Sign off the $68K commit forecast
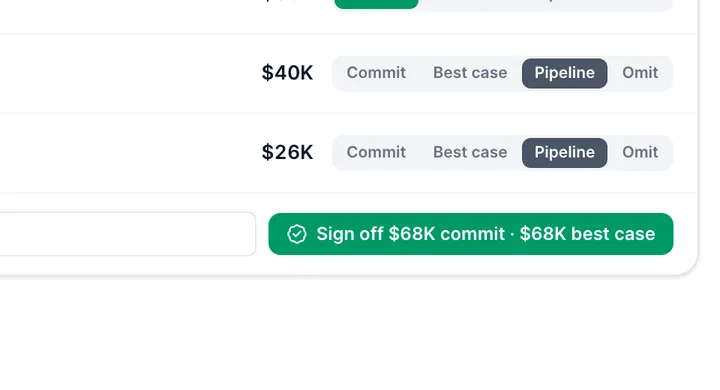Viewport: 720px width, 390px height. 471,234
